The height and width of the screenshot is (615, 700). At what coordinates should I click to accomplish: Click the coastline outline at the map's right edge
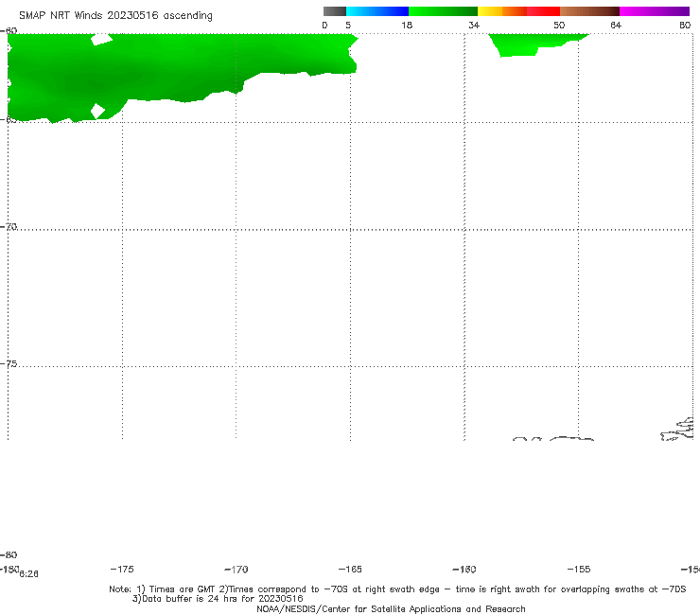tap(677, 430)
